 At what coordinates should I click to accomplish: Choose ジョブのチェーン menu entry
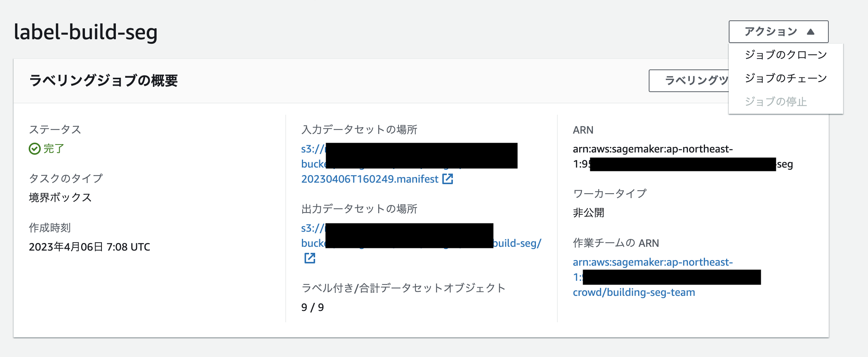pos(786,78)
